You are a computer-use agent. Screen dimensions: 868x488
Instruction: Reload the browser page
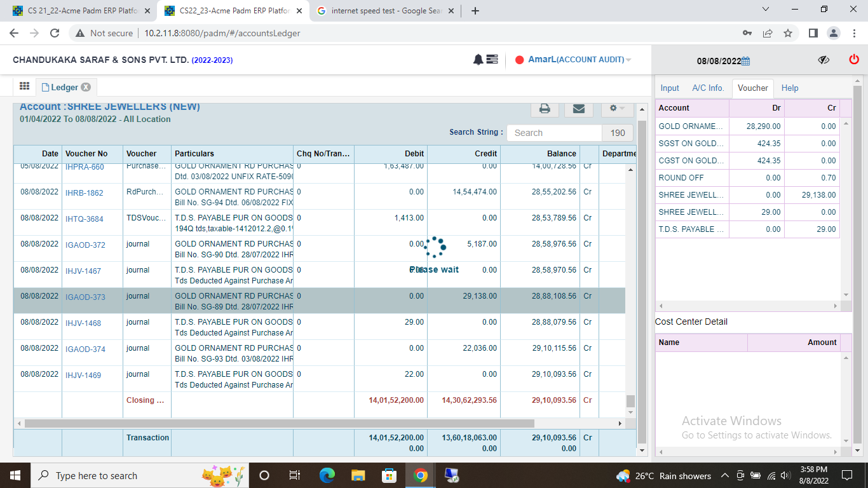tap(55, 33)
